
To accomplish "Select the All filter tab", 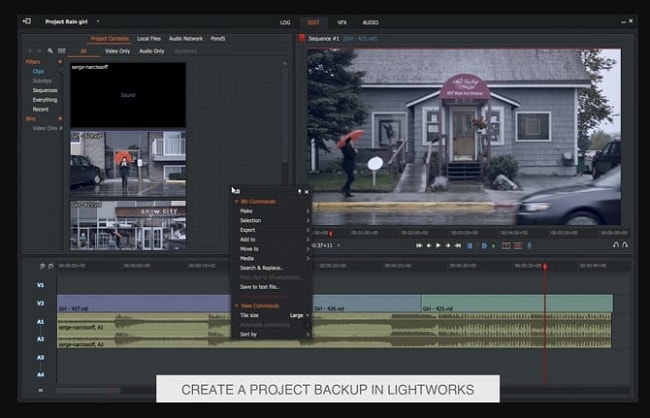I will click(83, 51).
